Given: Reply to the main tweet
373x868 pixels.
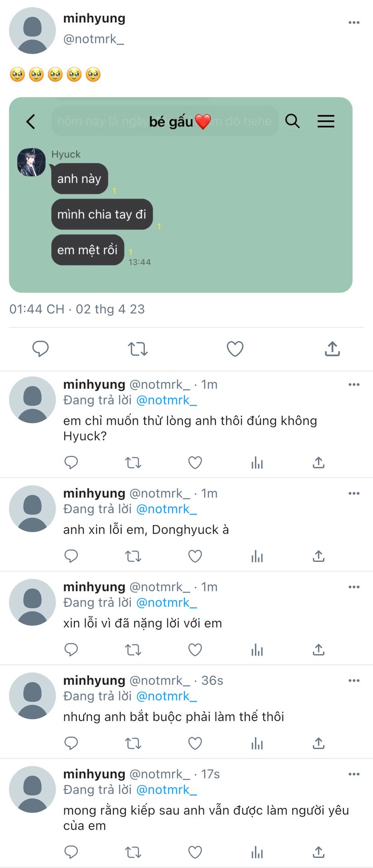Looking at the screenshot, I should click(40, 349).
